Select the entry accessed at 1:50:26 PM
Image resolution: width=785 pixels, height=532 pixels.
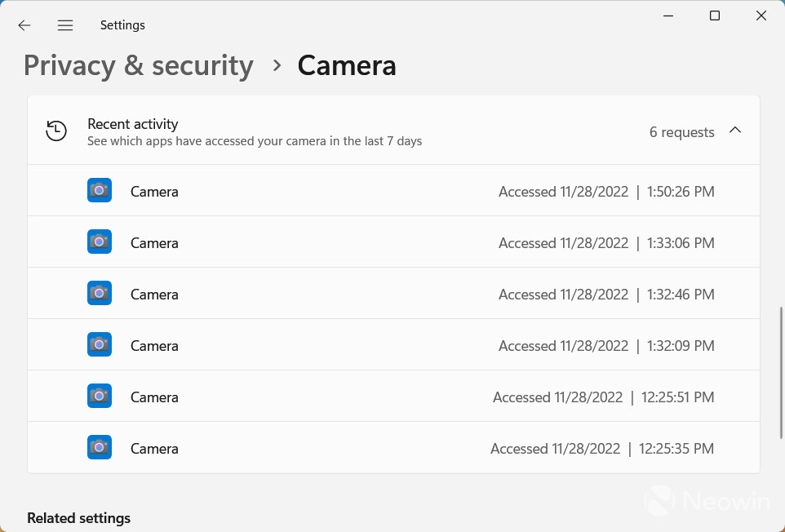[393, 191]
